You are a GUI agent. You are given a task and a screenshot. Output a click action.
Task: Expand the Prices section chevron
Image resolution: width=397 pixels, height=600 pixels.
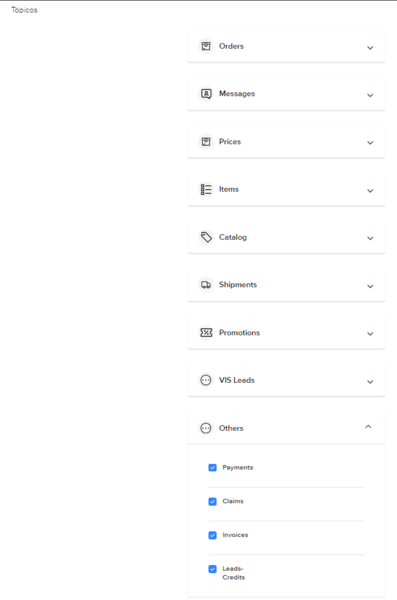pyautogui.click(x=370, y=143)
